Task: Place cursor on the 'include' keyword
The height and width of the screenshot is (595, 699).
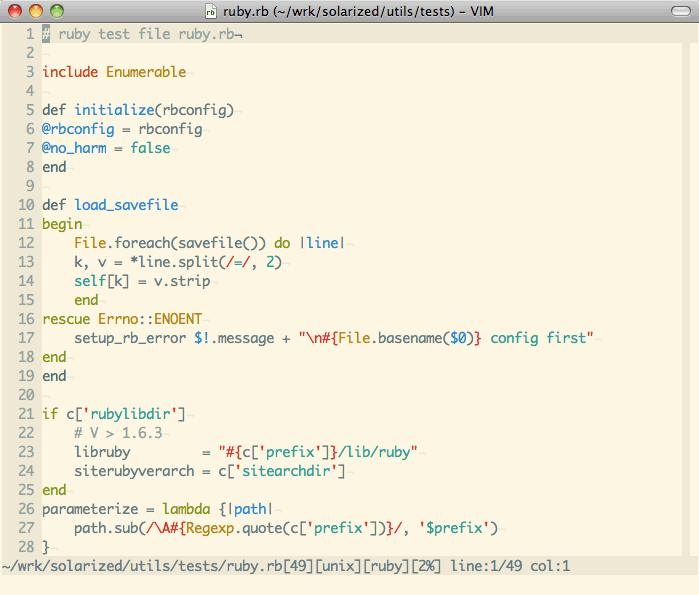Action: (x=70, y=72)
